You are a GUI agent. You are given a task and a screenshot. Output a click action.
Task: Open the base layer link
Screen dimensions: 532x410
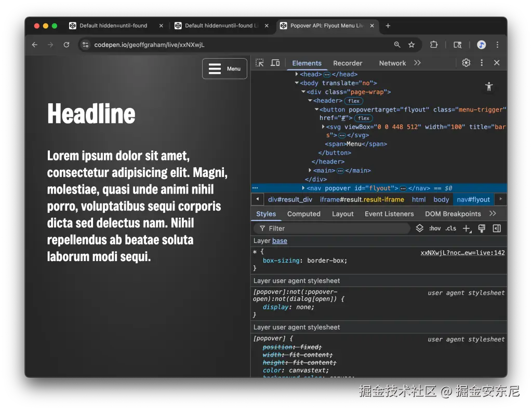pyautogui.click(x=280, y=241)
